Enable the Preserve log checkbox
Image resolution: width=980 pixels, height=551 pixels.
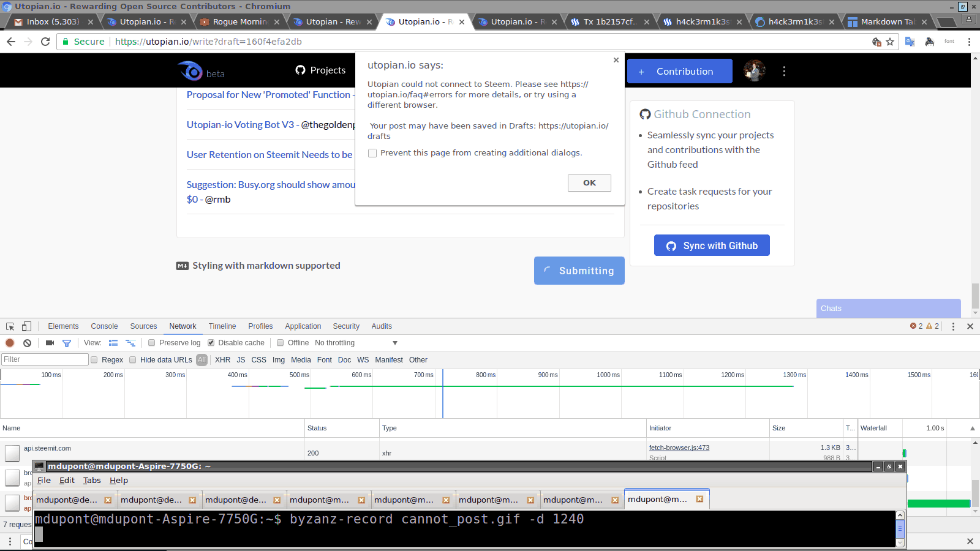coord(151,343)
